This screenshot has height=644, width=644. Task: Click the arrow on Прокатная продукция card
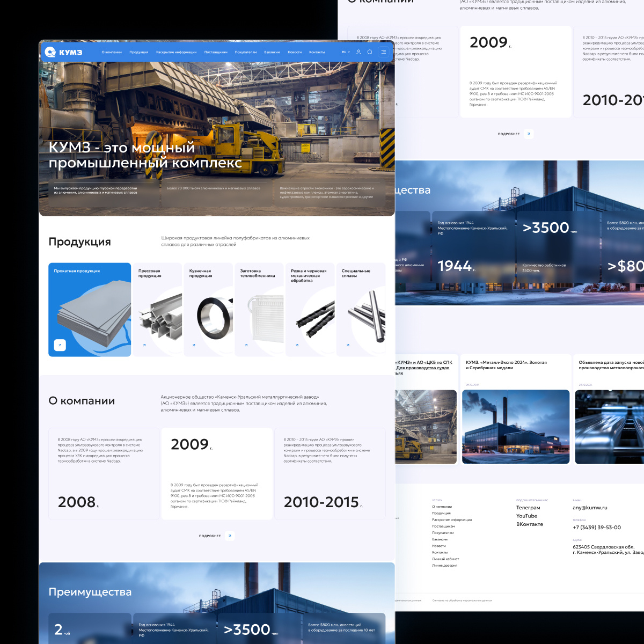click(60, 345)
